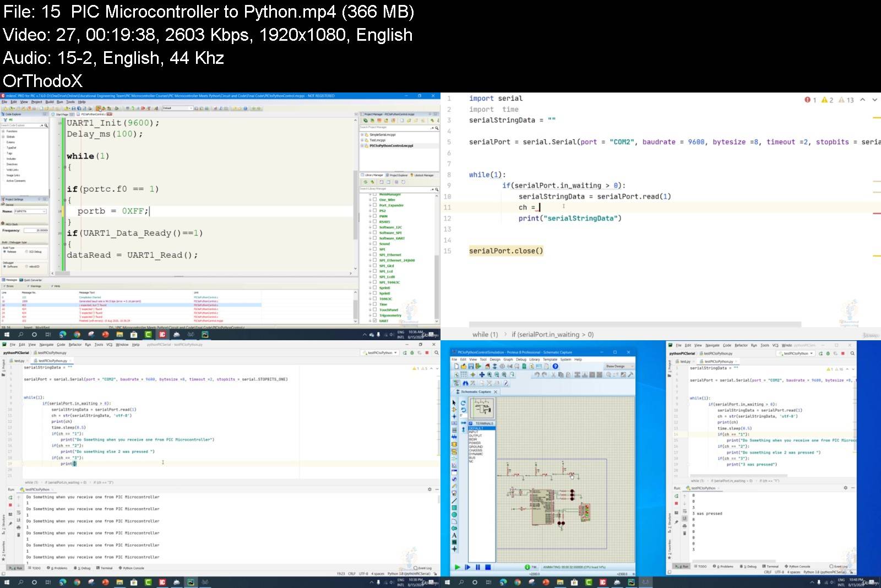Tick the Sound library checkbox in mikroC

[375, 244]
